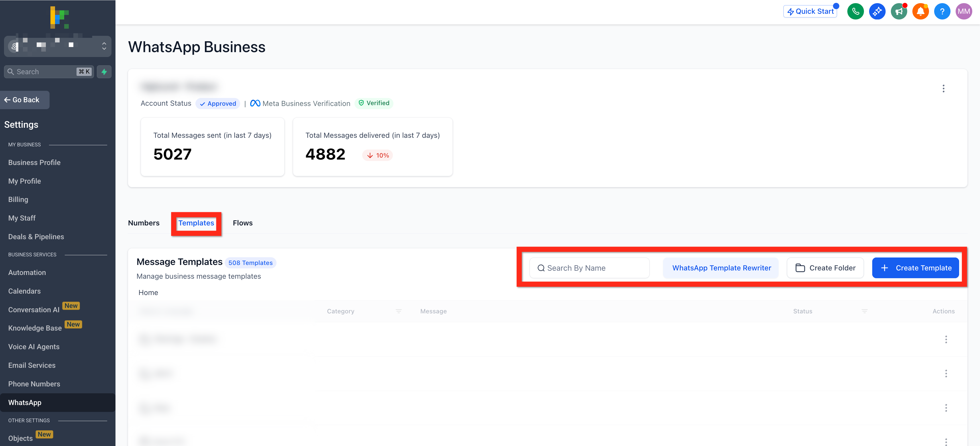Click the Category column filter icon
The height and width of the screenshot is (446, 980).
click(398, 311)
